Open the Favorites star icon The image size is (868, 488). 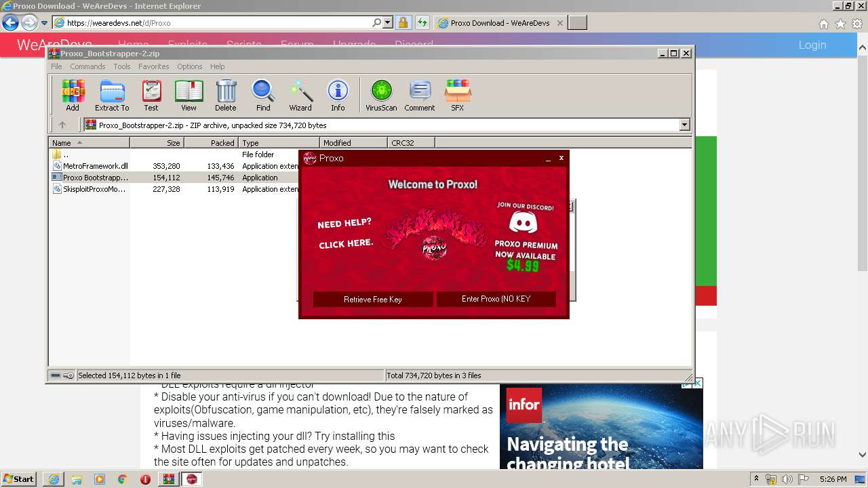[840, 24]
